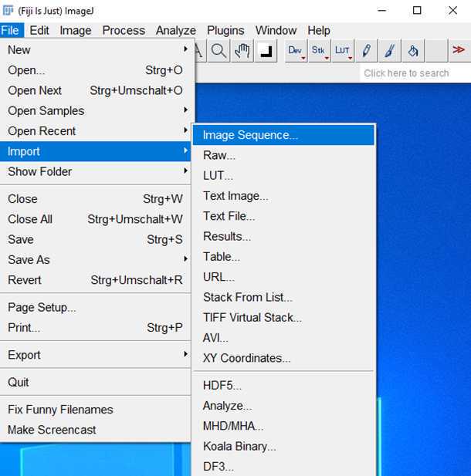Choose Save from File menu
The width and height of the screenshot is (471, 476).
tap(96, 239)
